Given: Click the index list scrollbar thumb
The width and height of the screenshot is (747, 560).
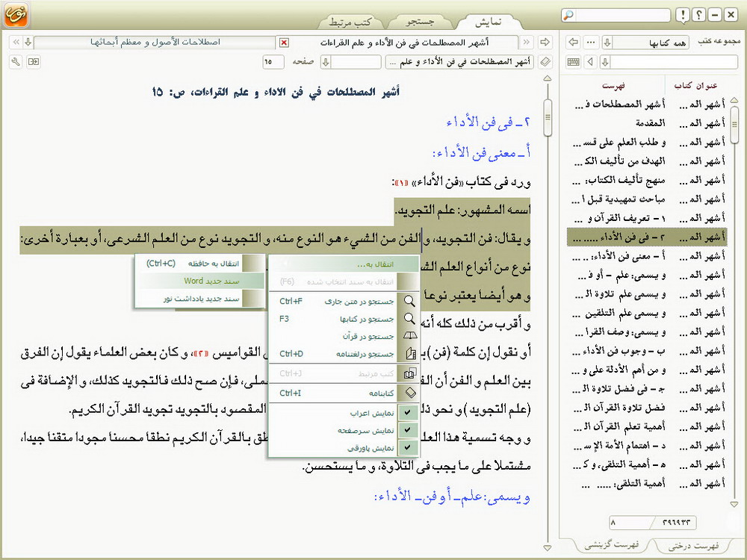Looking at the screenshot, I should click(734, 124).
